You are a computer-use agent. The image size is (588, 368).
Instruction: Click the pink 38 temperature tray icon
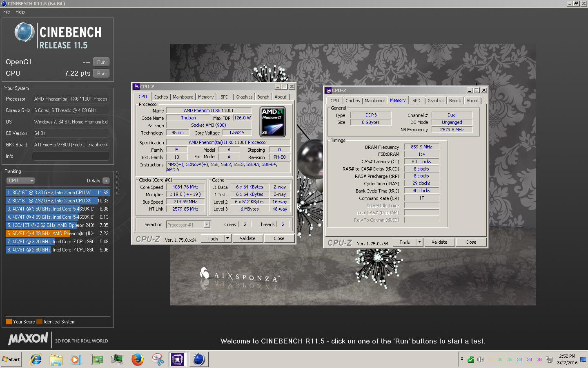(539, 360)
